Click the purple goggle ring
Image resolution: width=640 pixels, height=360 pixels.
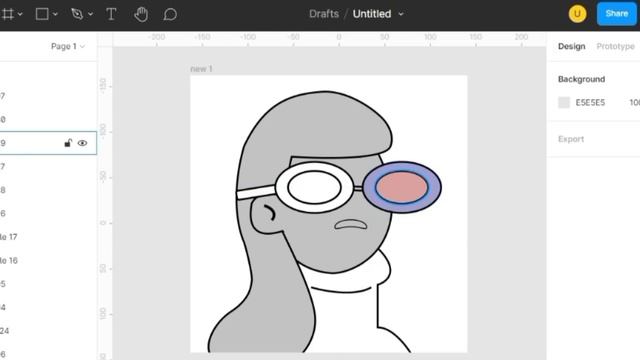(x=369, y=188)
